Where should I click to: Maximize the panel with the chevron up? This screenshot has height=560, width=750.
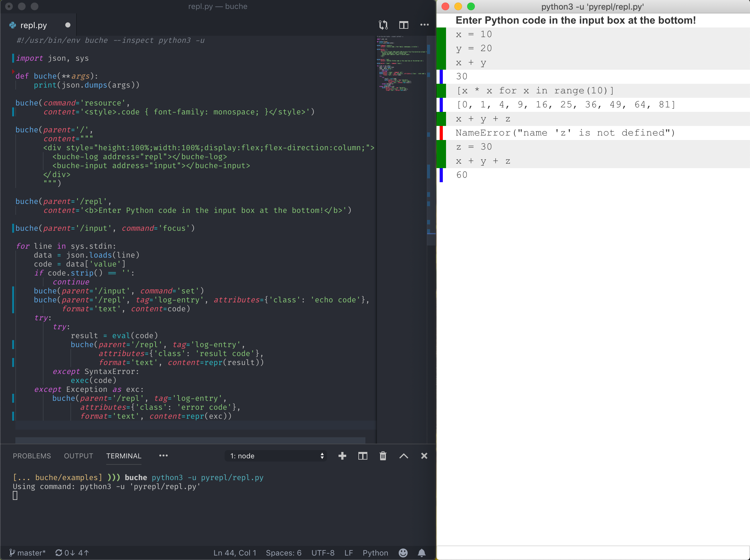(x=403, y=456)
